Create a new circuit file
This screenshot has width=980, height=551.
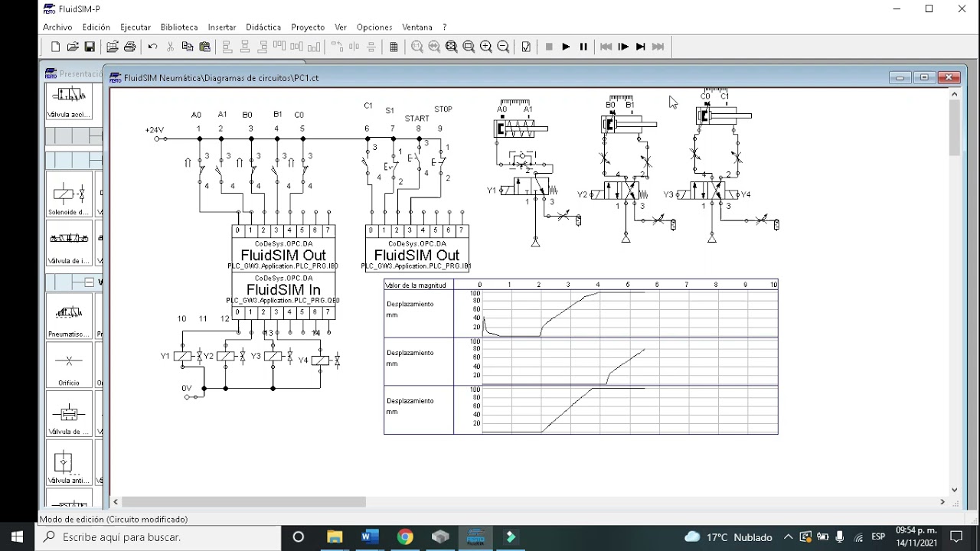[56, 47]
